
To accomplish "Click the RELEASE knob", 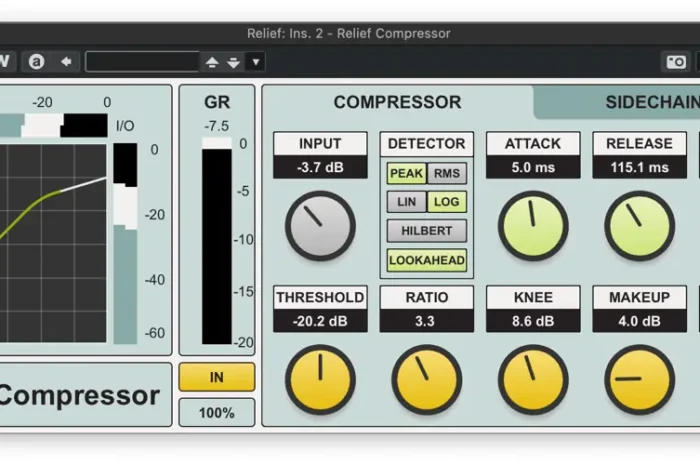I will (639, 226).
